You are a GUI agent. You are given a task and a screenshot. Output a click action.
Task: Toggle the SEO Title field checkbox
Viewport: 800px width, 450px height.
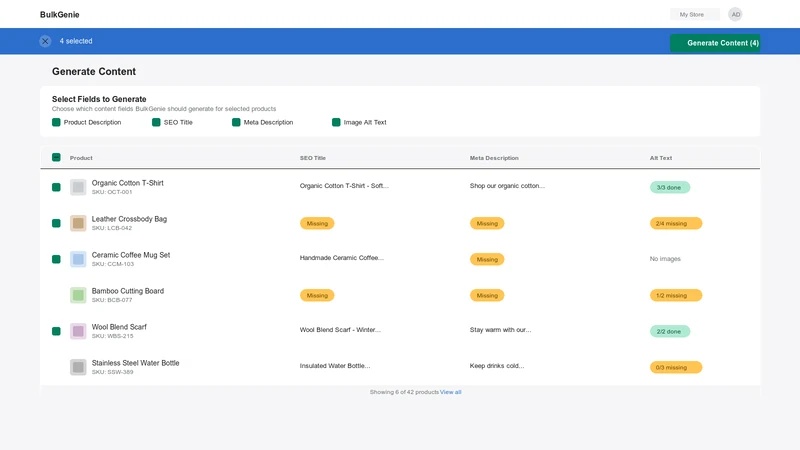(156, 122)
